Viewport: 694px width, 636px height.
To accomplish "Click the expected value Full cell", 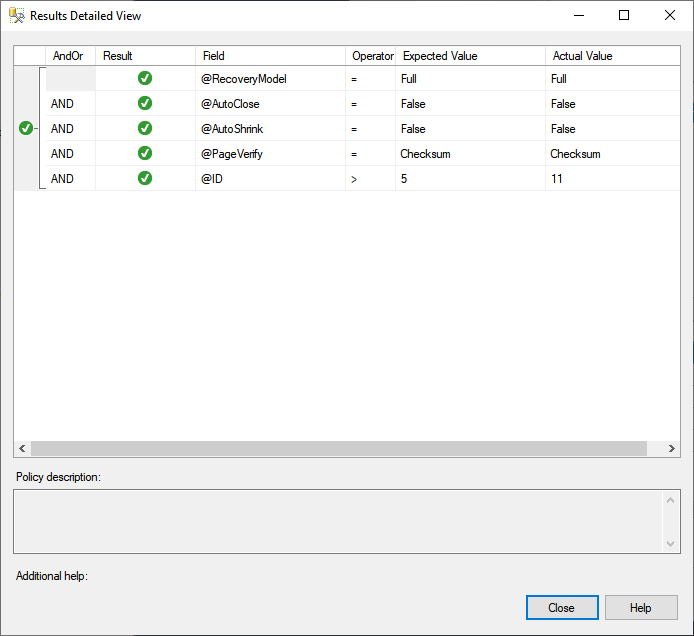I will click(470, 78).
